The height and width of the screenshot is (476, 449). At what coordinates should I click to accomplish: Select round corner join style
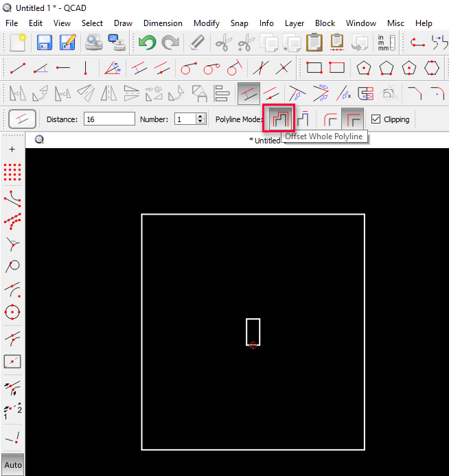click(x=330, y=119)
